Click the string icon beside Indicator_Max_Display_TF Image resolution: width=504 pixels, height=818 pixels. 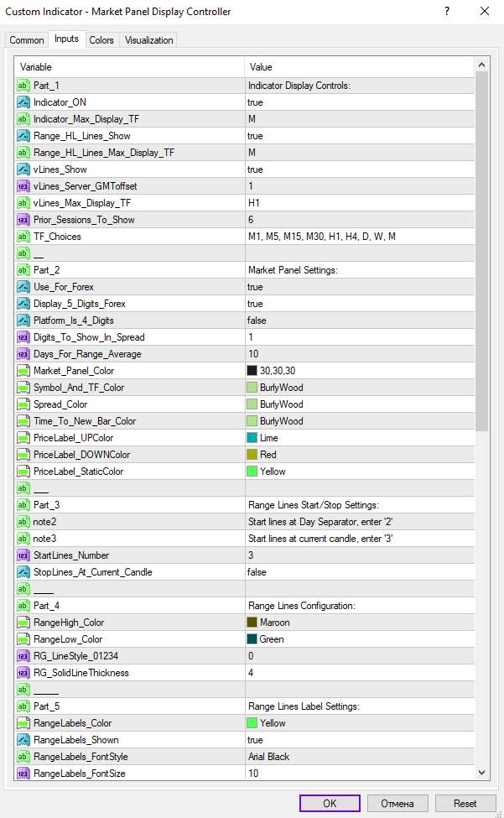click(x=23, y=119)
